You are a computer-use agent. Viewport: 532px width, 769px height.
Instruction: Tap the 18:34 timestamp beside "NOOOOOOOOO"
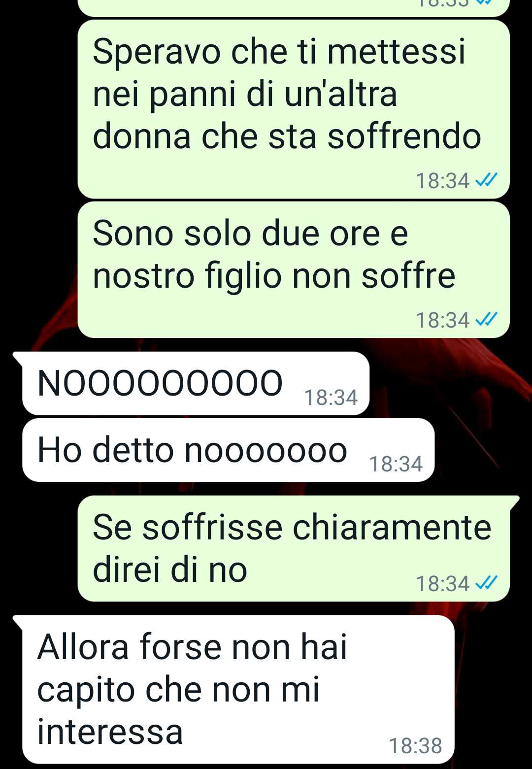pos(331,398)
